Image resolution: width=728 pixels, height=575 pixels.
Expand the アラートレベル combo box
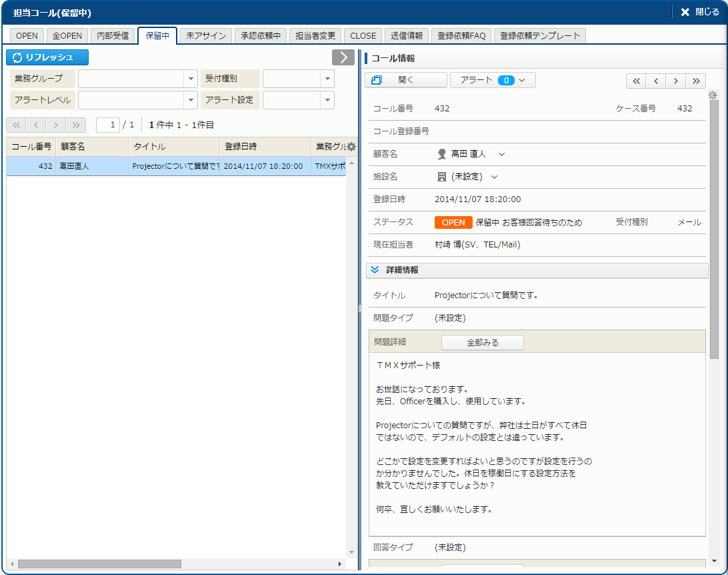coord(190,100)
